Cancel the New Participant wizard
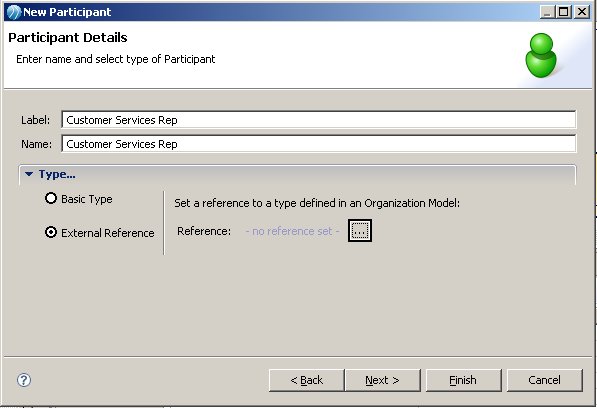 pos(544,380)
